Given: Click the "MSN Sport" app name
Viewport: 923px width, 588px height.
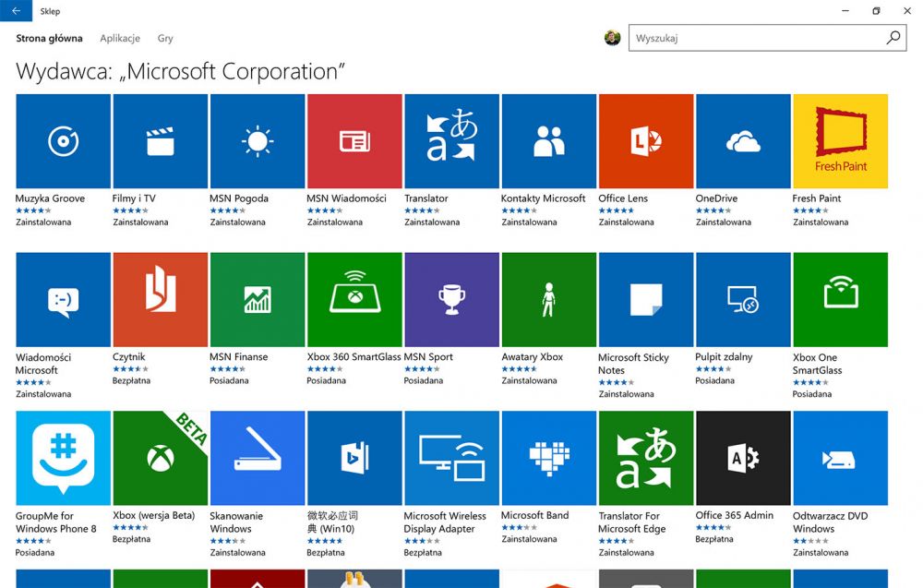Looking at the screenshot, I should 428,356.
